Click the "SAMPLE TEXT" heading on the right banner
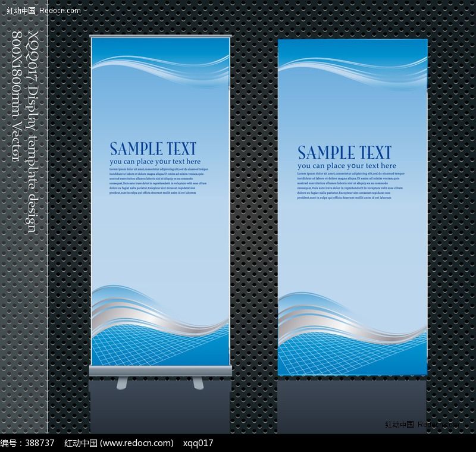Viewport: 476px width, 452px height. 345,153
